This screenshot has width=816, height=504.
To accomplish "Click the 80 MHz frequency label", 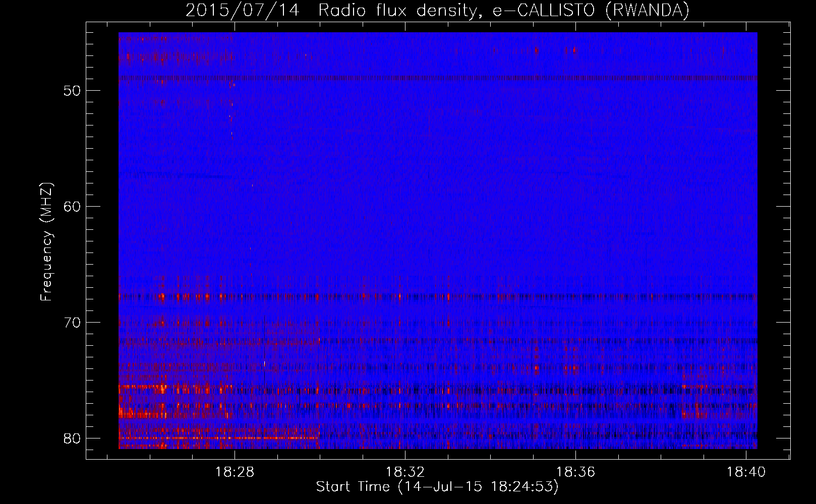I will pyautogui.click(x=72, y=438).
